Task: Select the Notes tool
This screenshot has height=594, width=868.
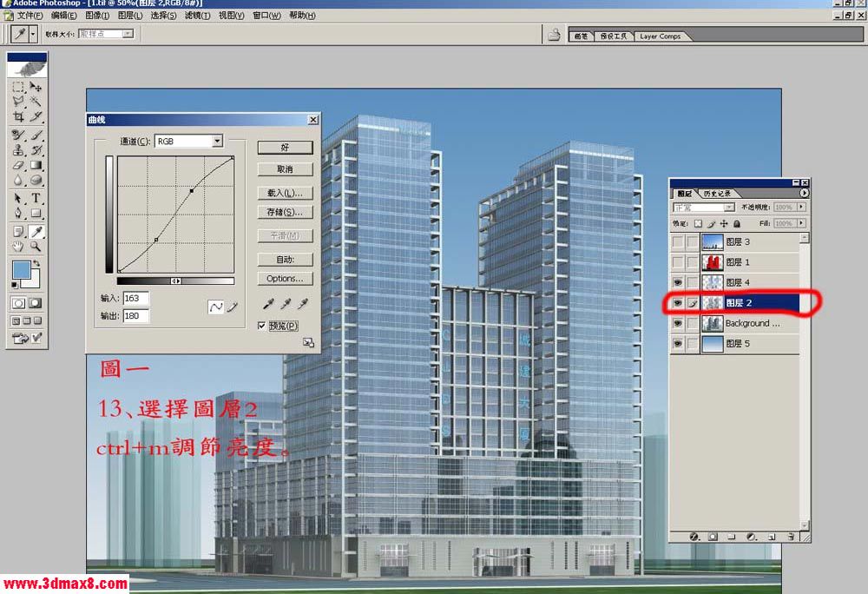Action: tap(18, 231)
